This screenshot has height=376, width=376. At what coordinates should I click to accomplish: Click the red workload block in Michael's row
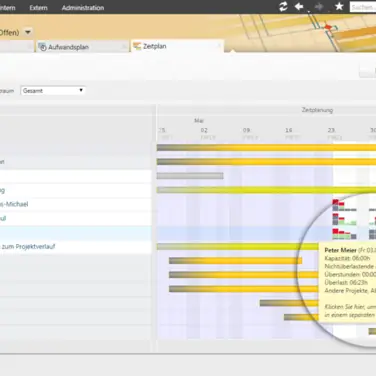(x=336, y=202)
